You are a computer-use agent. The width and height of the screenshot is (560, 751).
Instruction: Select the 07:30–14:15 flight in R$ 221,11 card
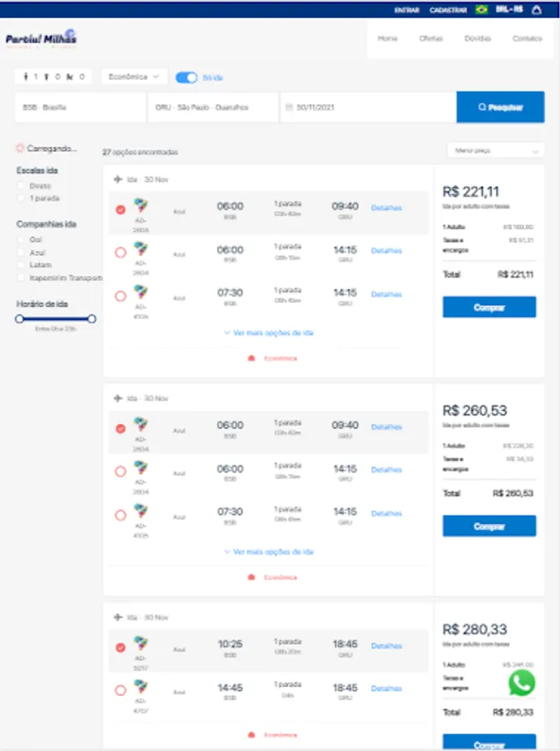(121, 296)
